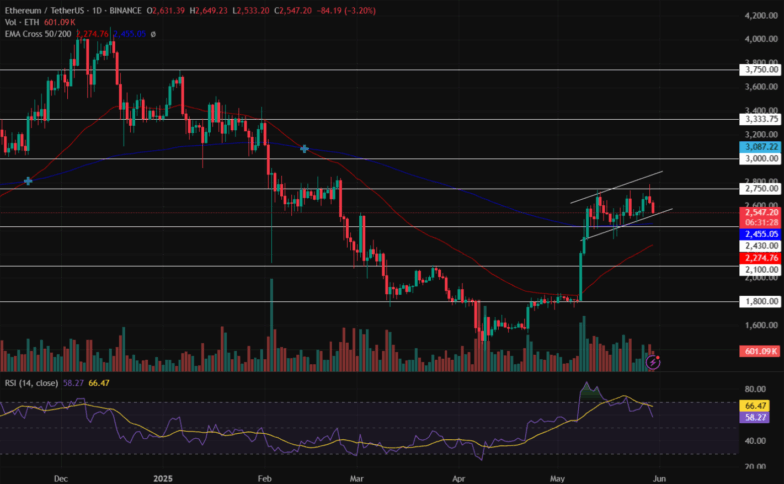Click the −84.19 (−3.20%) change value
Screen dimensions: 784x484
click(x=346, y=10)
